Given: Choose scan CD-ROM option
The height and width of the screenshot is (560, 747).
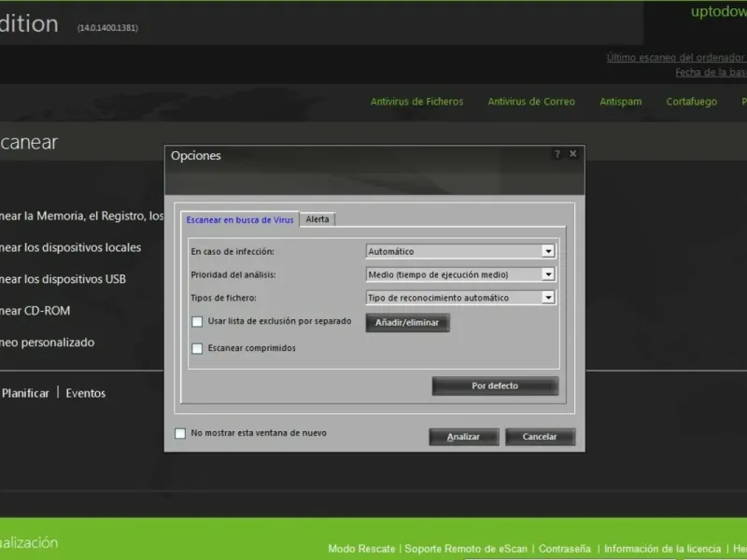Looking at the screenshot, I should 35,311.
